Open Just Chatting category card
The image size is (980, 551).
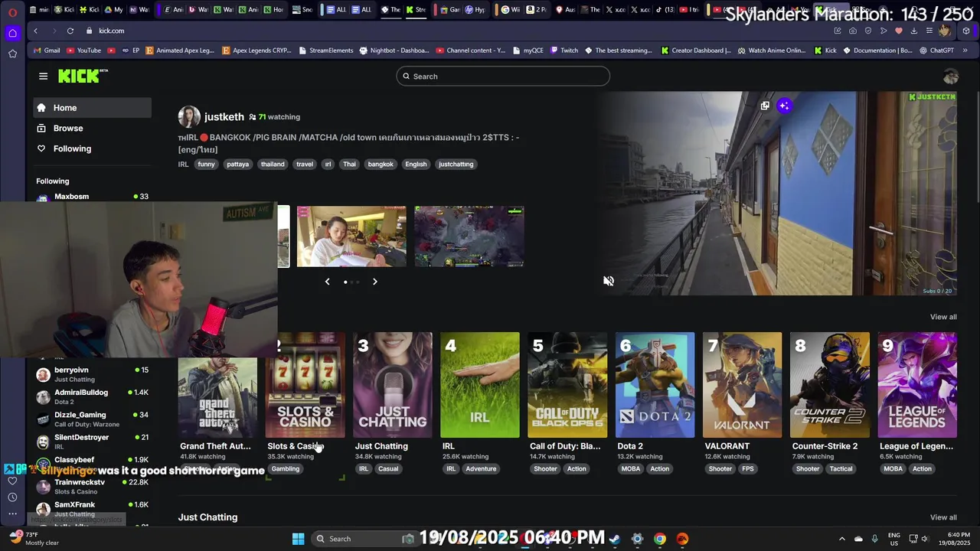pyautogui.click(x=393, y=385)
